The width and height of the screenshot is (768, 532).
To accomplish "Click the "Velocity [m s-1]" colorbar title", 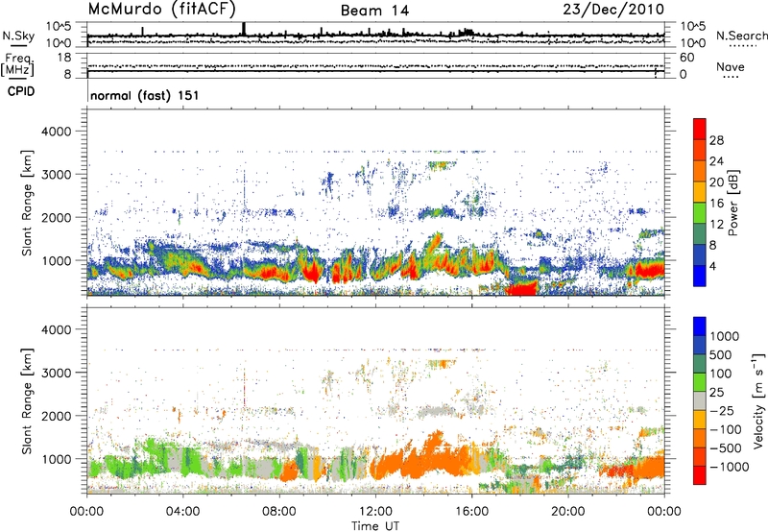I will click(x=758, y=400).
